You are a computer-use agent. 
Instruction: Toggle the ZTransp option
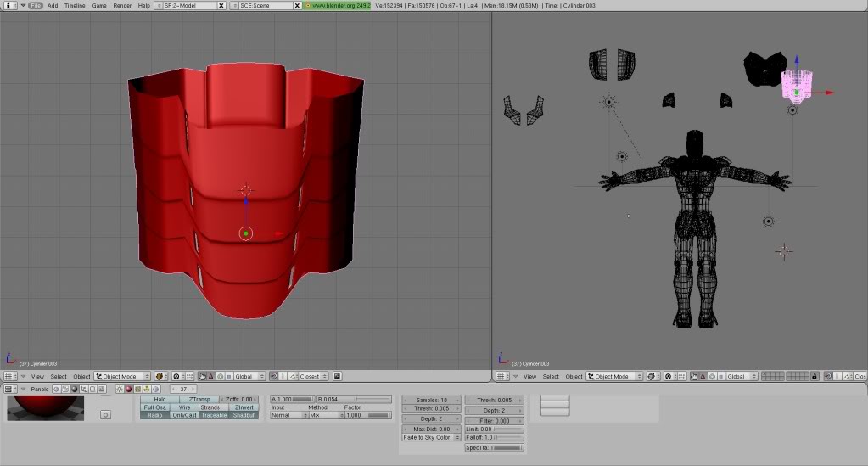pyautogui.click(x=199, y=400)
